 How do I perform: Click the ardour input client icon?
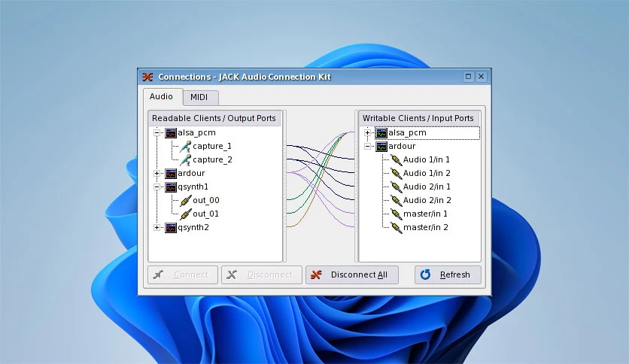point(381,147)
